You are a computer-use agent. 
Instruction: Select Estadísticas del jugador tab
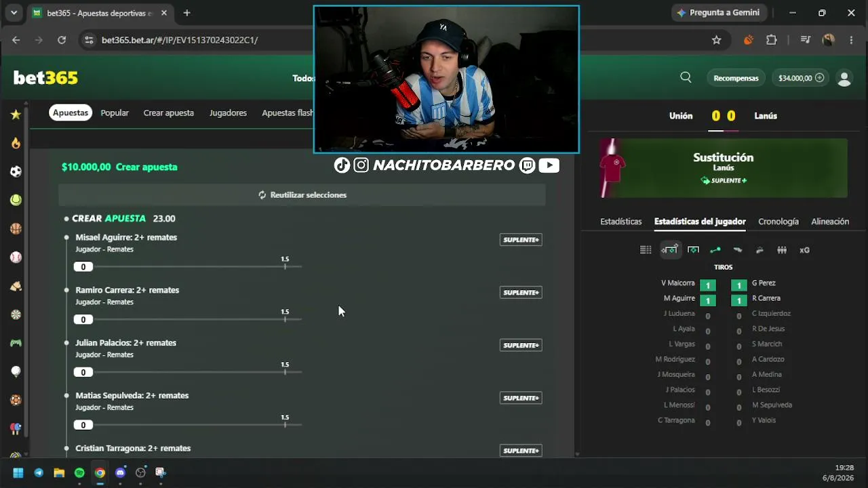click(x=700, y=222)
